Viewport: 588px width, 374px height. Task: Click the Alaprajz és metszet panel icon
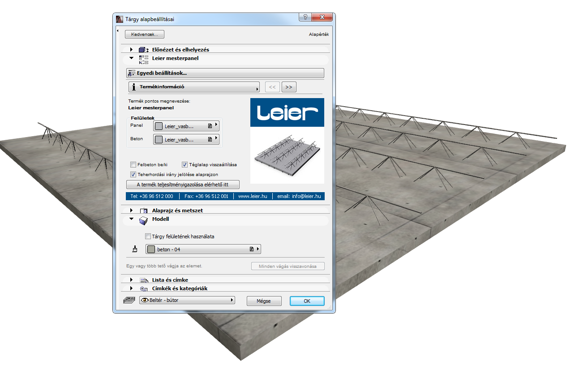coord(143,211)
